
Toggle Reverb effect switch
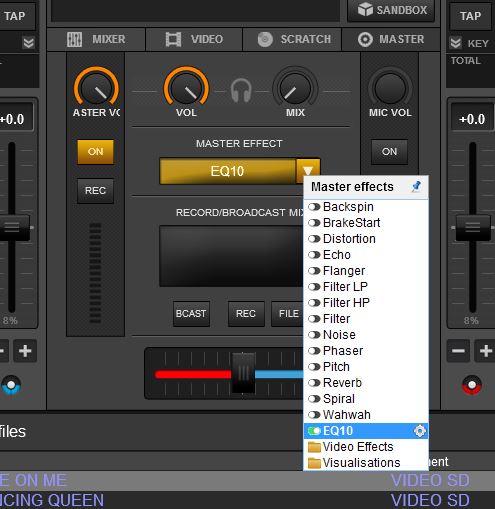click(x=314, y=383)
